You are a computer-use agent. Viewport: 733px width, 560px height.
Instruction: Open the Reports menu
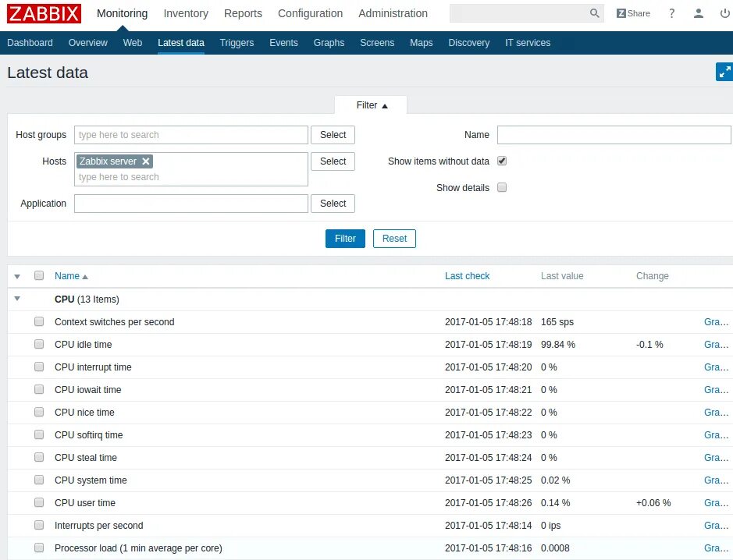point(243,13)
